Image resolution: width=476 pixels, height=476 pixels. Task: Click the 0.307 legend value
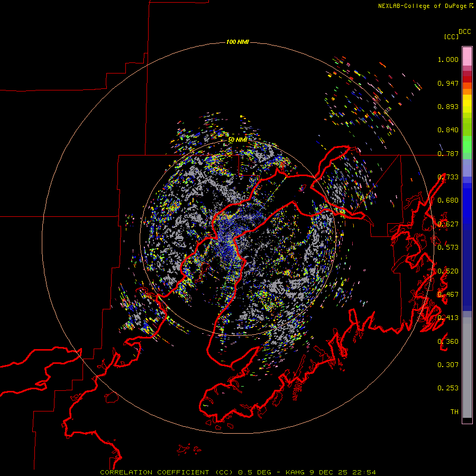point(448,365)
